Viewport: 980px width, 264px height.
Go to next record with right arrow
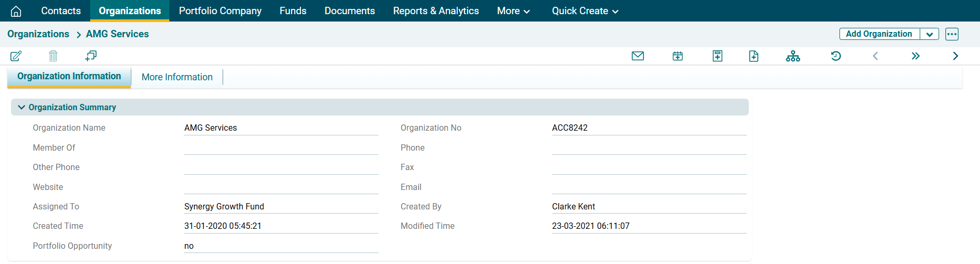(x=955, y=56)
